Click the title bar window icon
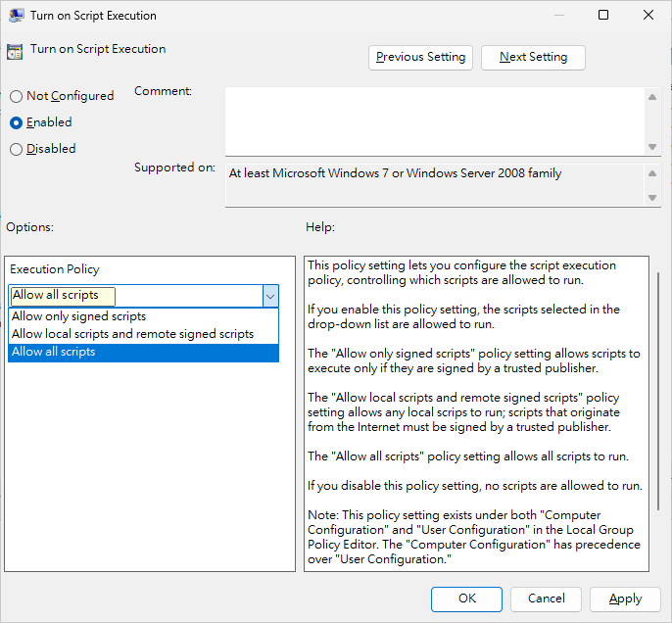The image size is (672, 623). point(17,16)
